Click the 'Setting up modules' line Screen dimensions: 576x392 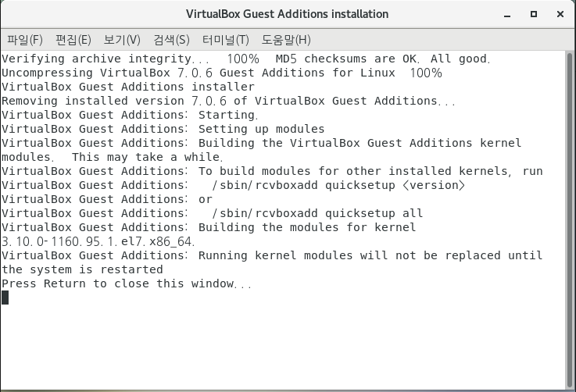pyautogui.click(x=163, y=129)
